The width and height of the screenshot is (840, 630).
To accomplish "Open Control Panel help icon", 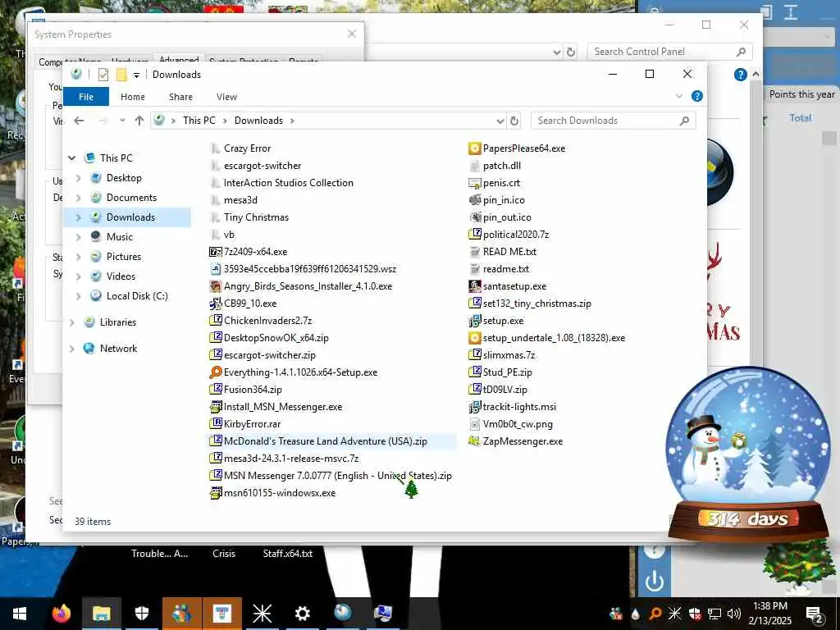I will [741, 75].
